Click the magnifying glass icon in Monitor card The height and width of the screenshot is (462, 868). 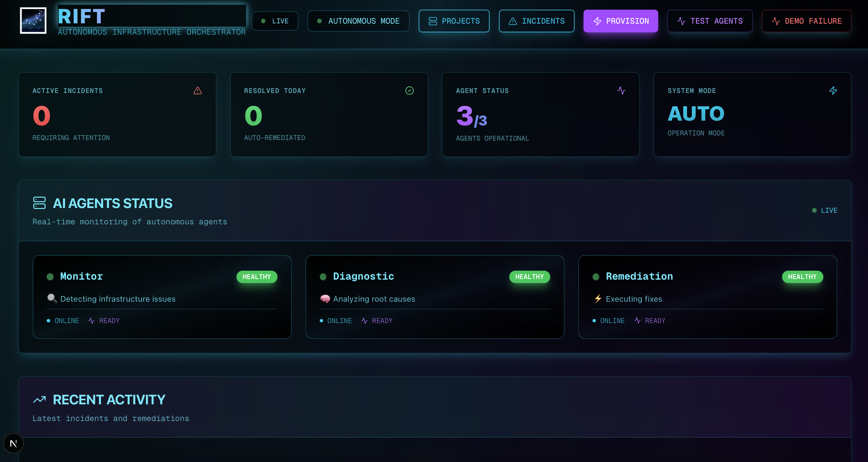(x=52, y=298)
